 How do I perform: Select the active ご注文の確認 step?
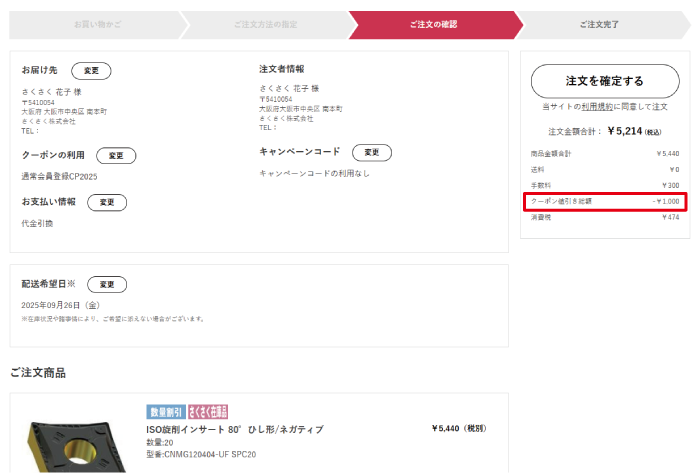tap(433, 24)
